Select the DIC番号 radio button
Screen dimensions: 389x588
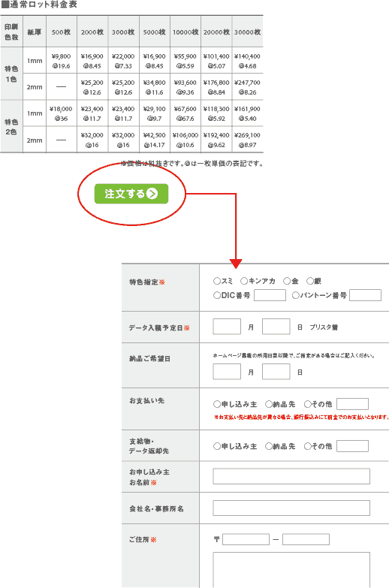[x=216, y=295]
